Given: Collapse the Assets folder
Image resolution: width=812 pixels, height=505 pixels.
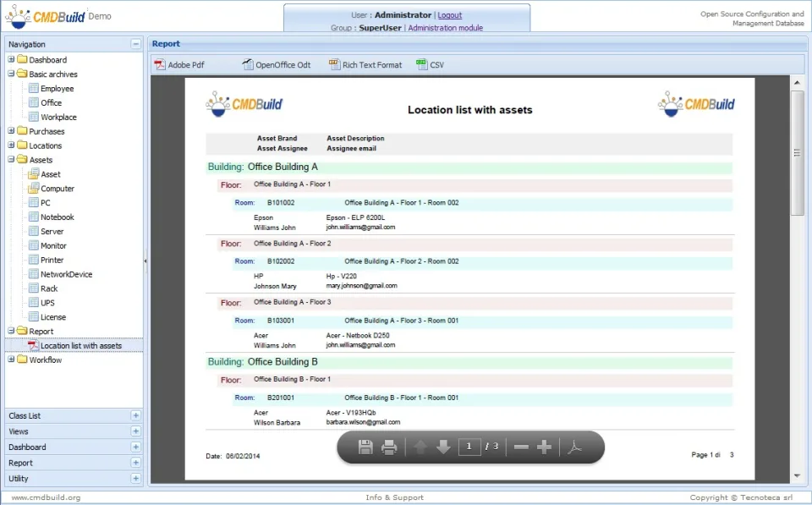Looking at the screenshot, I should [x=11, y=159].
